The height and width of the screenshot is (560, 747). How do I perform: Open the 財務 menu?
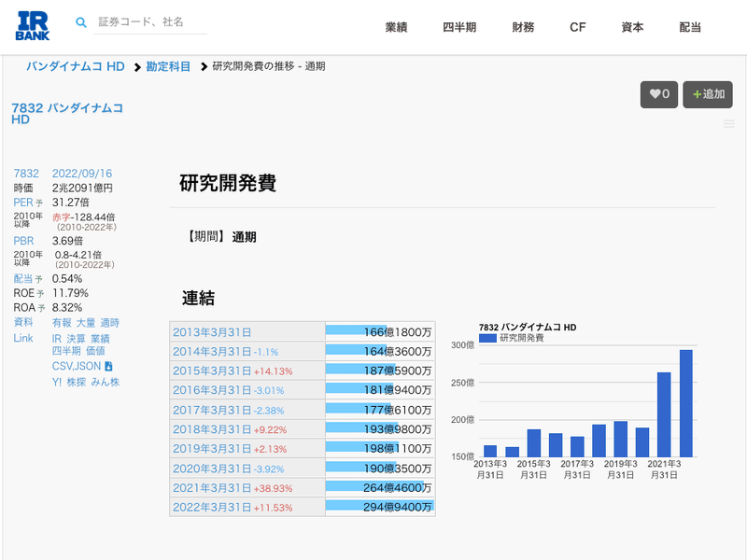coord(523,27)
